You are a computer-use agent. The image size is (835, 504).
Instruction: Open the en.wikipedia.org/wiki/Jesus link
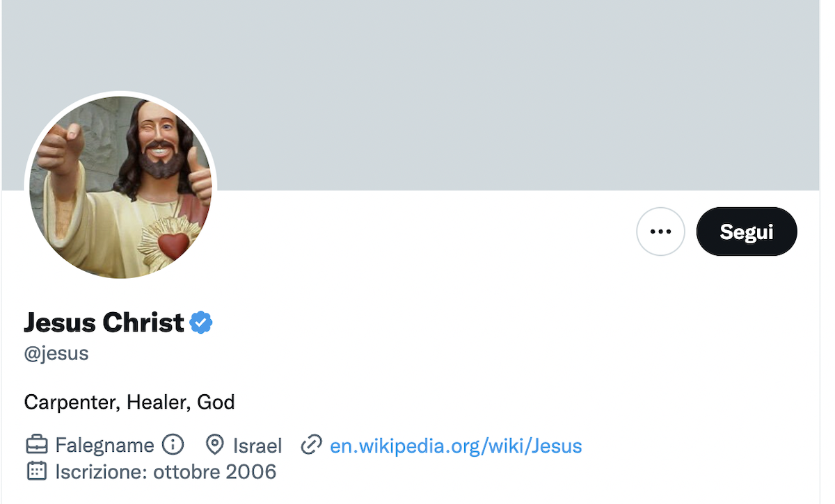(x=456, y=445)
